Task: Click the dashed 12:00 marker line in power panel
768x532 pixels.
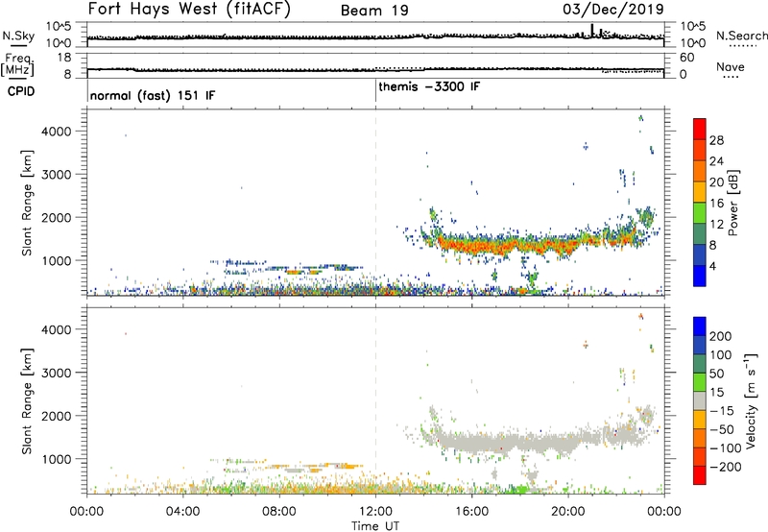Action: coord(375,203)
